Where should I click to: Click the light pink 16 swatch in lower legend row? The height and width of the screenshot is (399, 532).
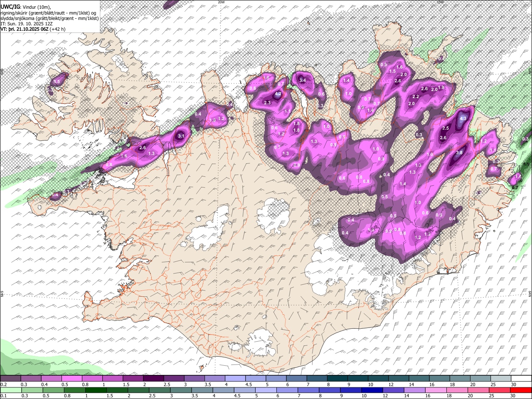[436, 390]
